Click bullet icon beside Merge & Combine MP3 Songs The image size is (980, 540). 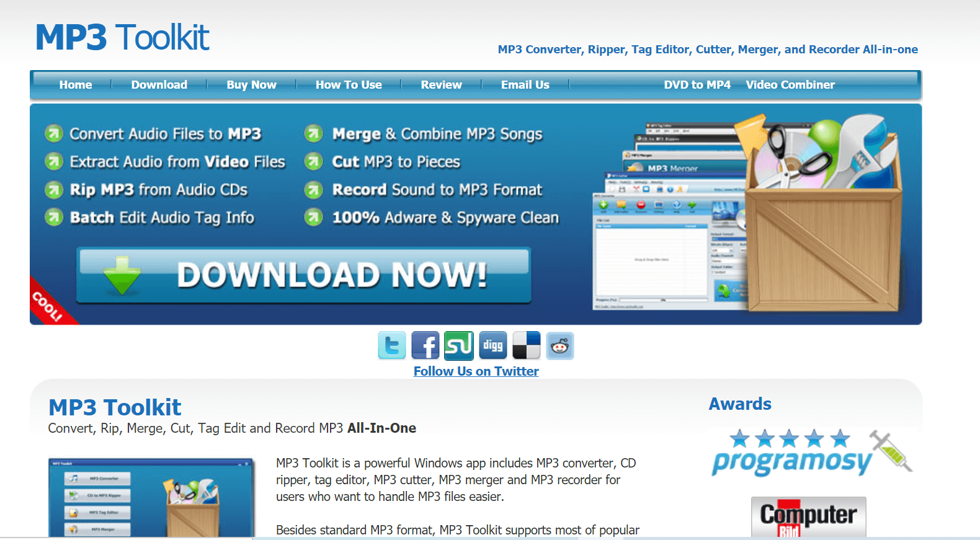313,133
